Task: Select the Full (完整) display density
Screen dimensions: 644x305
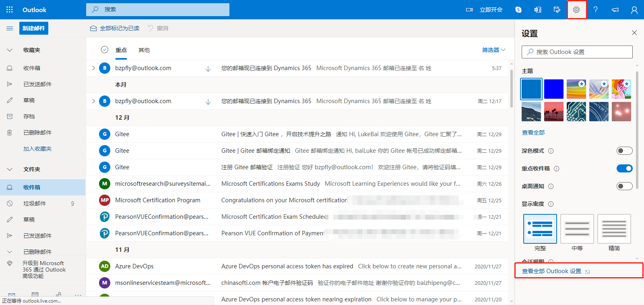Action: pos(540,229)
